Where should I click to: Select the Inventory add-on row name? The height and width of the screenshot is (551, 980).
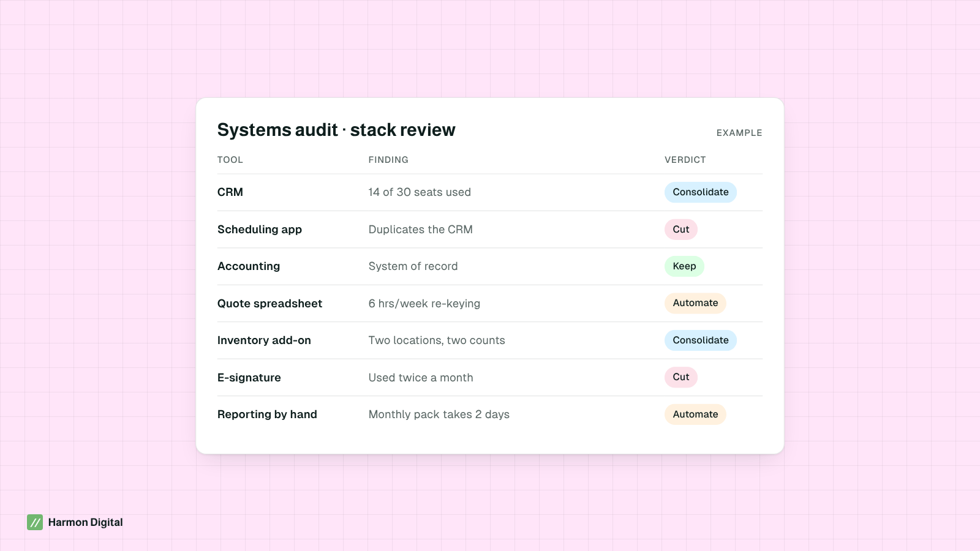click(x=264, y=340)
